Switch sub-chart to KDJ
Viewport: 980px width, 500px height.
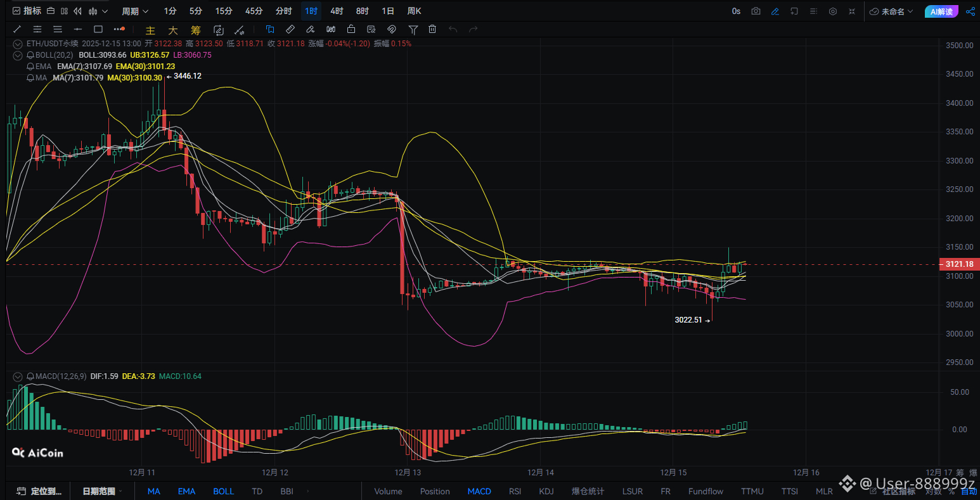546,491
